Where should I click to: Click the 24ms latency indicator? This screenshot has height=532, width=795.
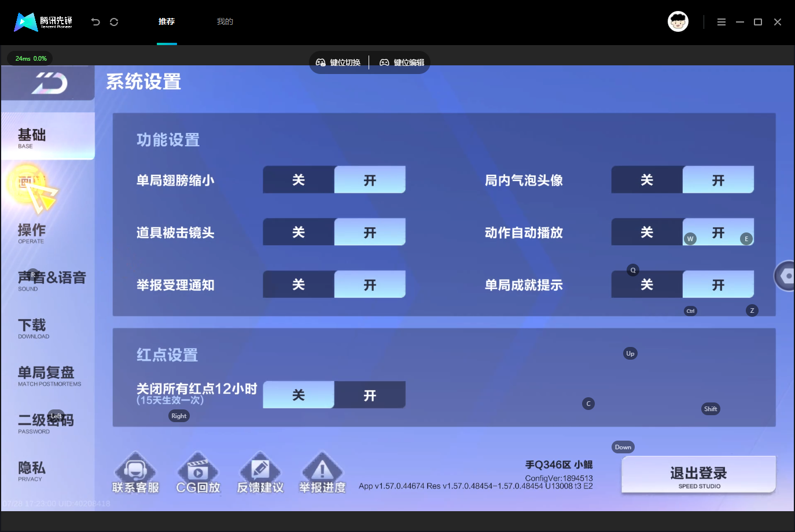(31, 58)
